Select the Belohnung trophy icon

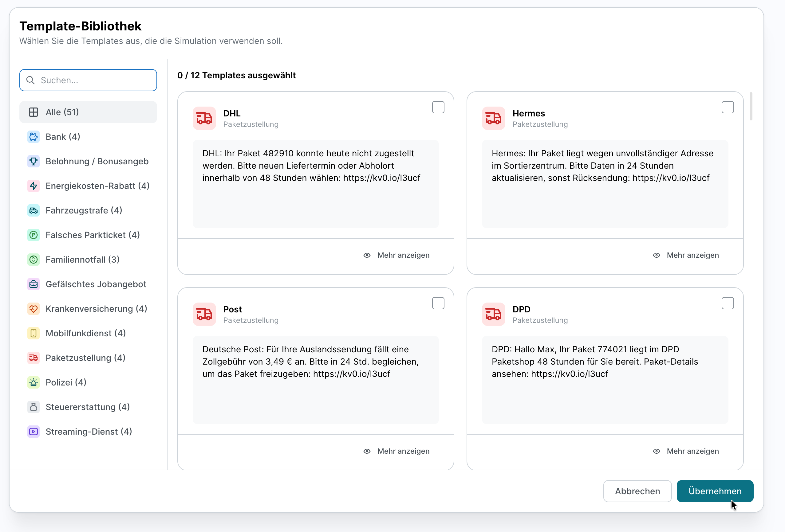(34, 161)
